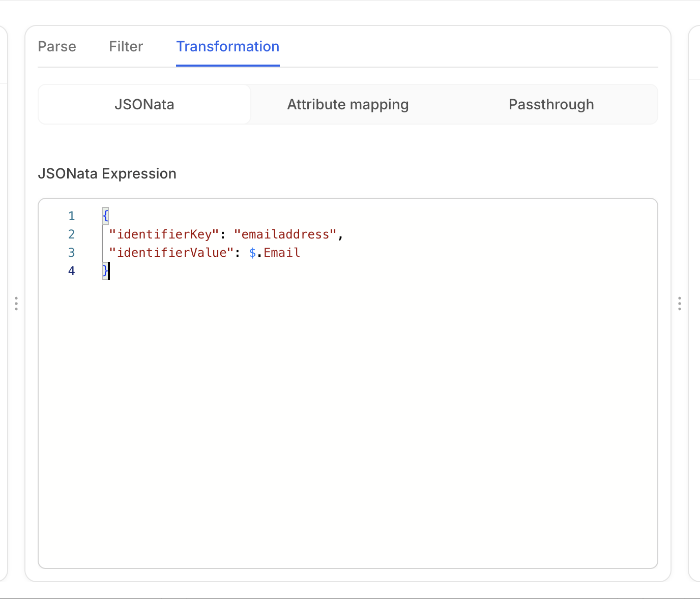Image resolution: width=700 pixels, height=599 pixels.
Task: Choose the JSONata transformation mode
Action: 144,105
